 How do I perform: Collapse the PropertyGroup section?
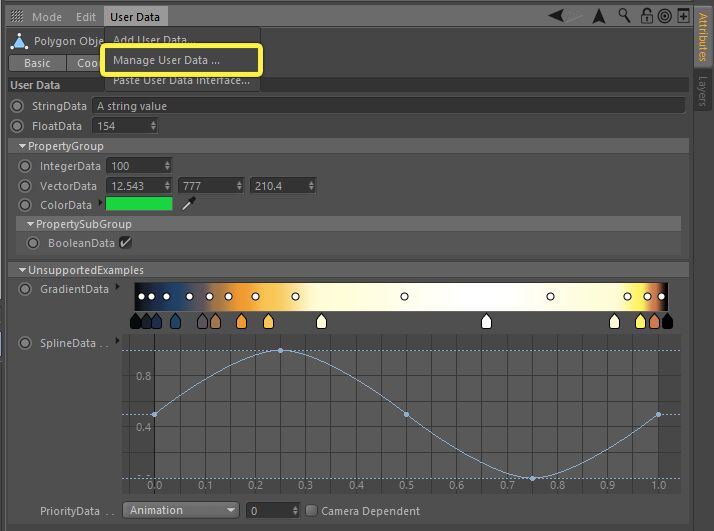coord(22,147)
